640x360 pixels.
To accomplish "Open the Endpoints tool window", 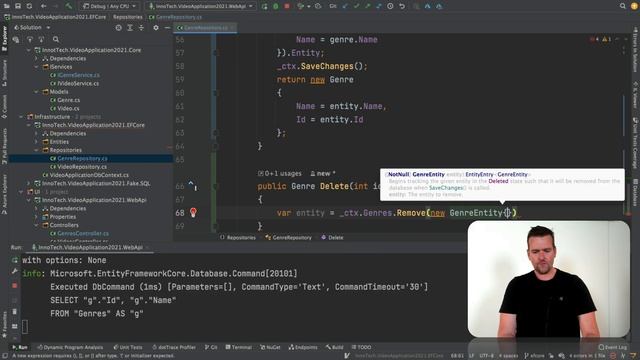I will [x=303, y=347].
